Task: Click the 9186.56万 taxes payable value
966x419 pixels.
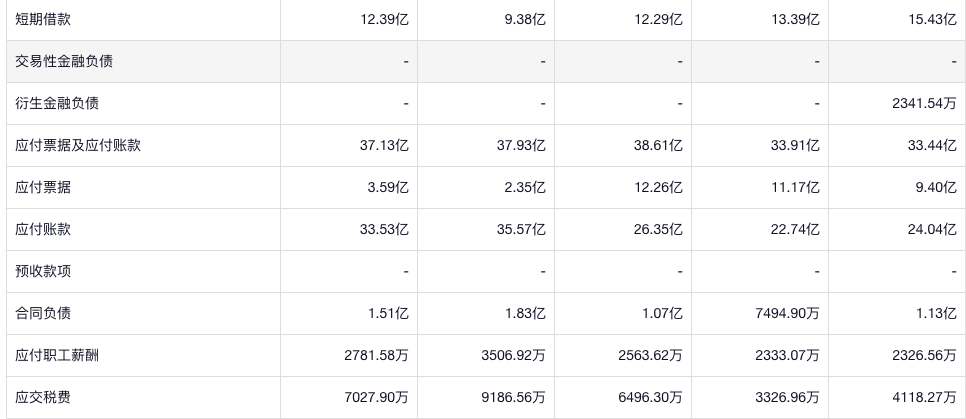Action: 511,397
